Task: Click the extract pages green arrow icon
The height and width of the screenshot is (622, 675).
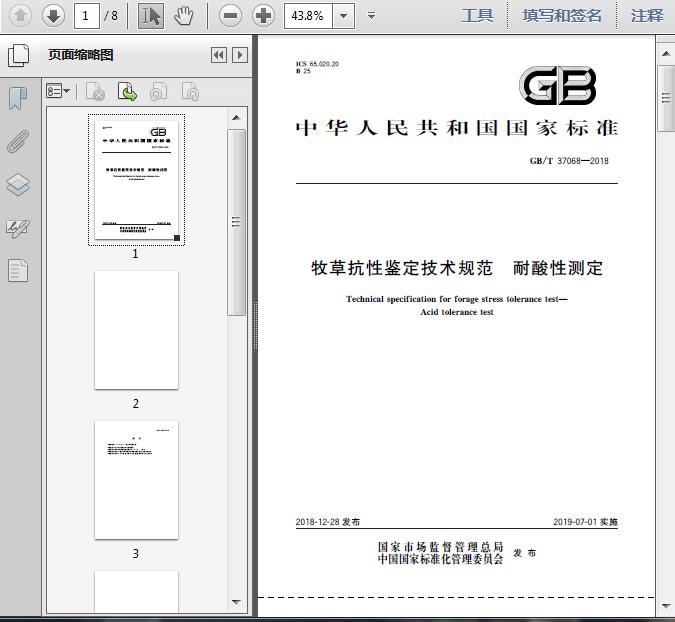Action: pos(127,92)
